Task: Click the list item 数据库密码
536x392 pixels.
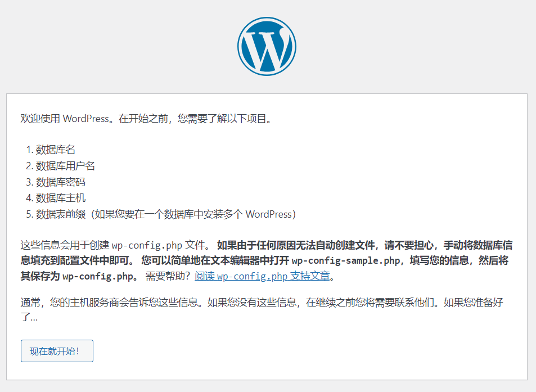Action: [61, 182]
